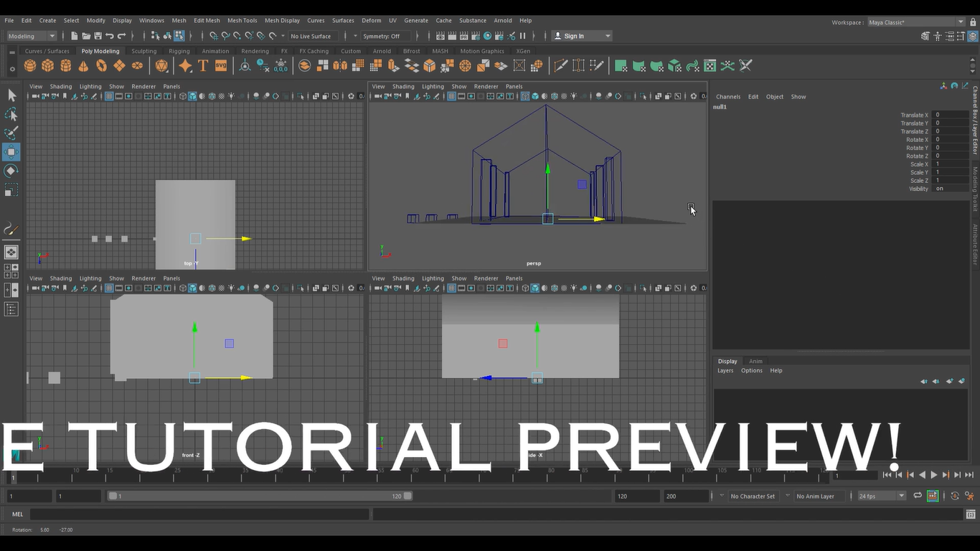This screenshot has height=551, width=980.
Task: Create an SVG mesh from the shelf
Action: [x=221, y=65]
